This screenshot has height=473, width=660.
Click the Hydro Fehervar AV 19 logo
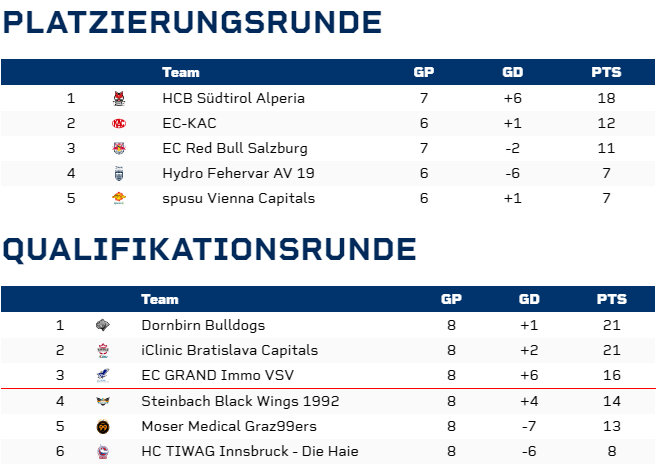(x=119, y=173)
